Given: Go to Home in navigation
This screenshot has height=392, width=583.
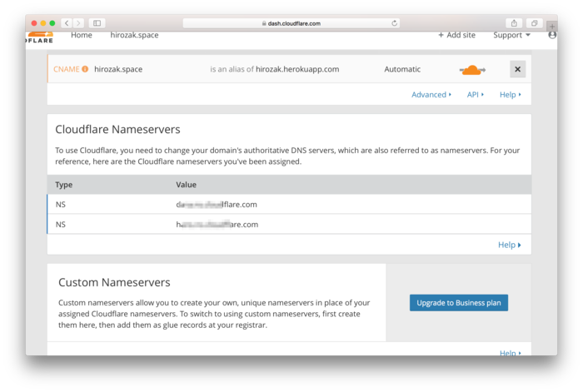Looking at the screenshot, I should pos(82,35).
